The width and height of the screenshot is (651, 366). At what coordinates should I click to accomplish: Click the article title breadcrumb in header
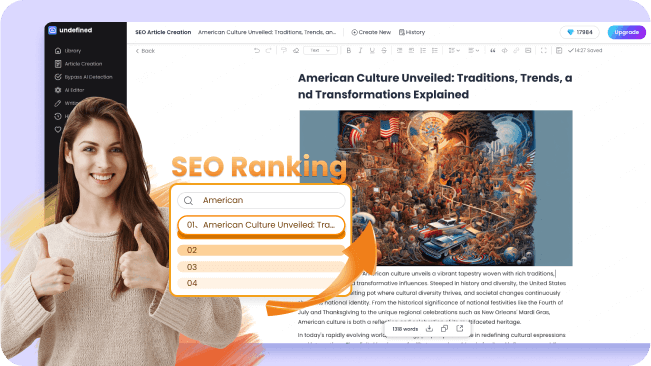pos(267,32)
